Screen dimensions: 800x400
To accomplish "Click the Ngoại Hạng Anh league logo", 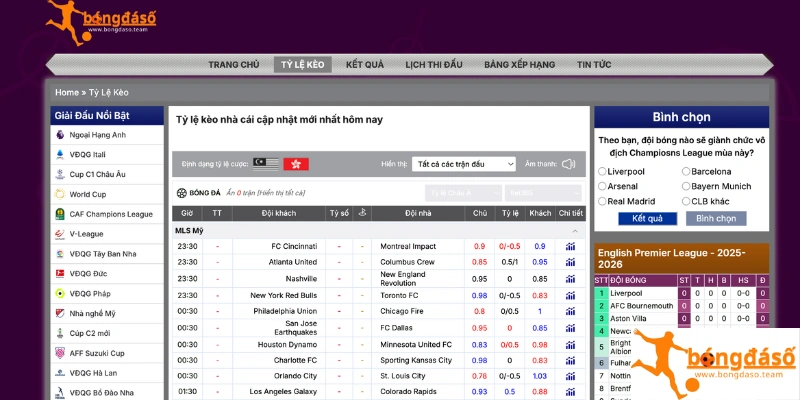I will (60, 135).
